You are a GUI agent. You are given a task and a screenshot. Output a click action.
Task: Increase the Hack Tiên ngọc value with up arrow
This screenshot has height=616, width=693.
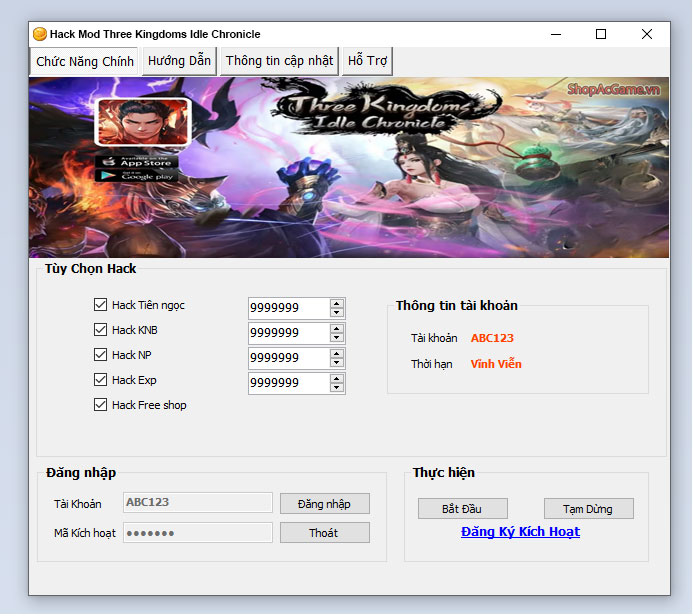click(337, 304)
